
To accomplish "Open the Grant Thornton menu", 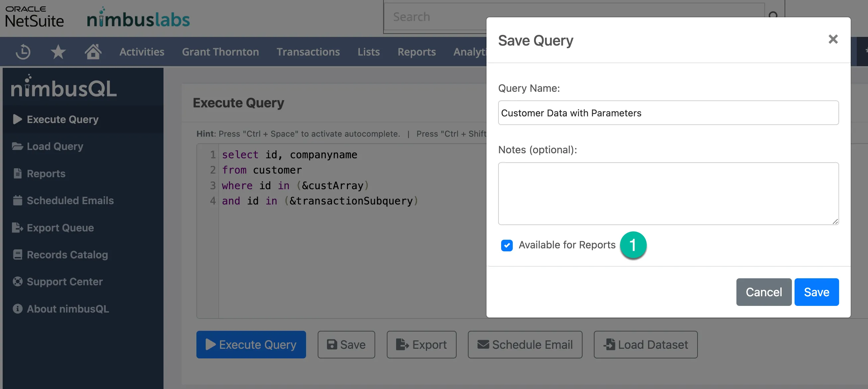I will click(x=220, y=52).
